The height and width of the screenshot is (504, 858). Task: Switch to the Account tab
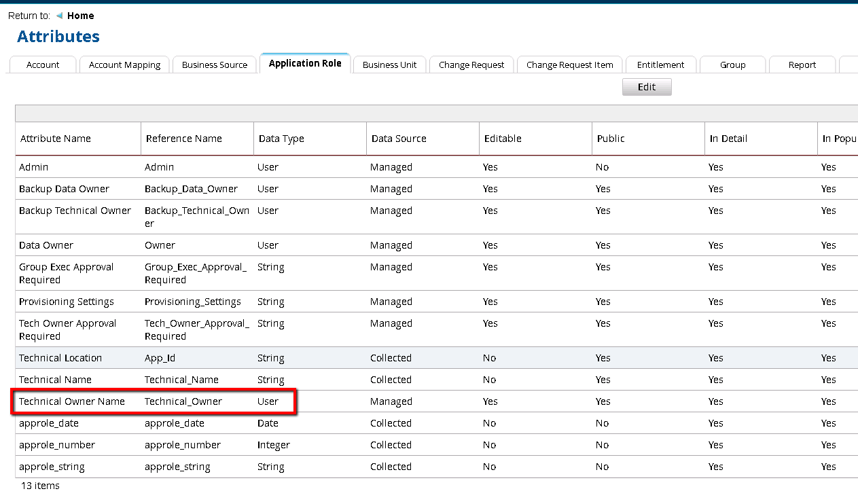tap(43, 65)
